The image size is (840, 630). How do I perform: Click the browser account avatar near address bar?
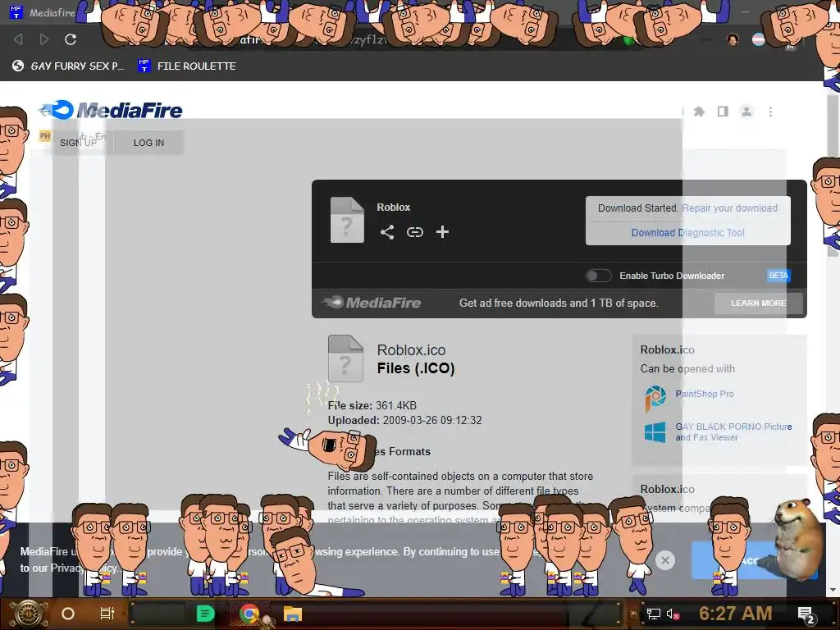pyautogui.click(x=733, y=39)
